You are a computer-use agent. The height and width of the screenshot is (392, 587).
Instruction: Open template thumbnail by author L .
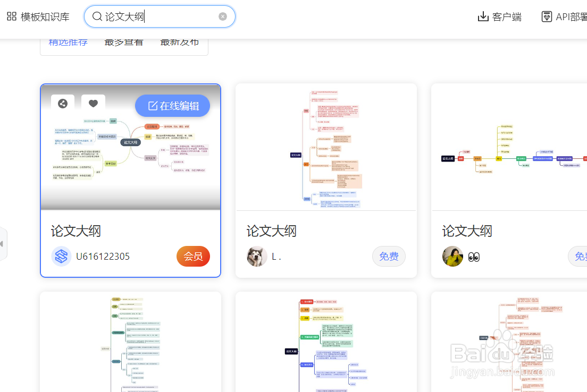(x=326, y=147)
